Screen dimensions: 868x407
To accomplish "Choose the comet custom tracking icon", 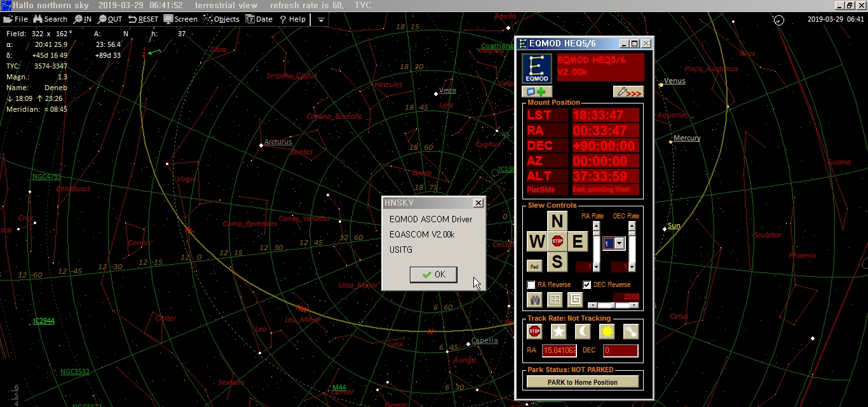I will tap(630, 331).
